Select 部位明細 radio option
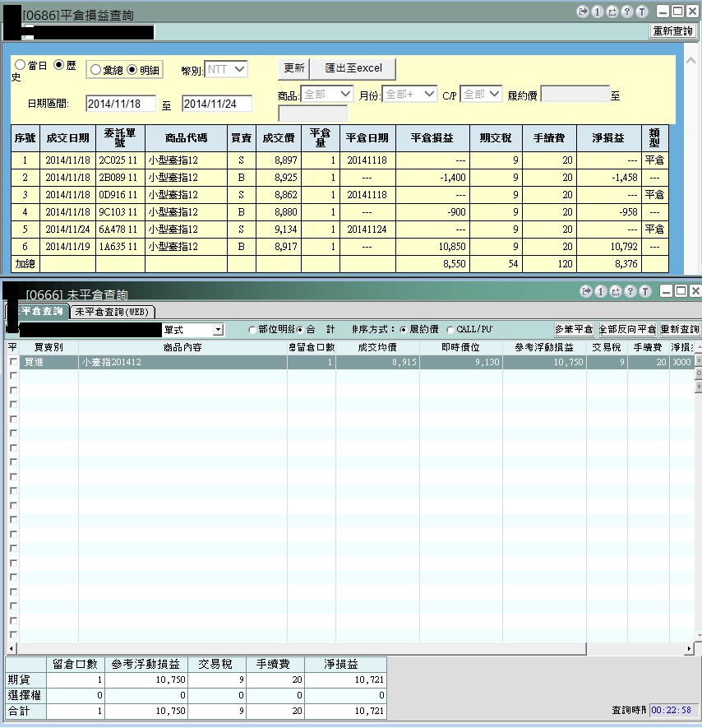The height and width of the screenshot is (728, 702). 252,330
